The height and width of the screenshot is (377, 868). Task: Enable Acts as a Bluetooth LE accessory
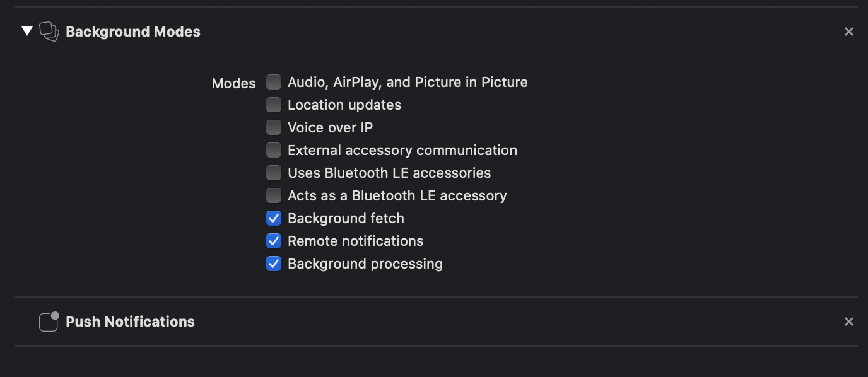tap(273, 195)
